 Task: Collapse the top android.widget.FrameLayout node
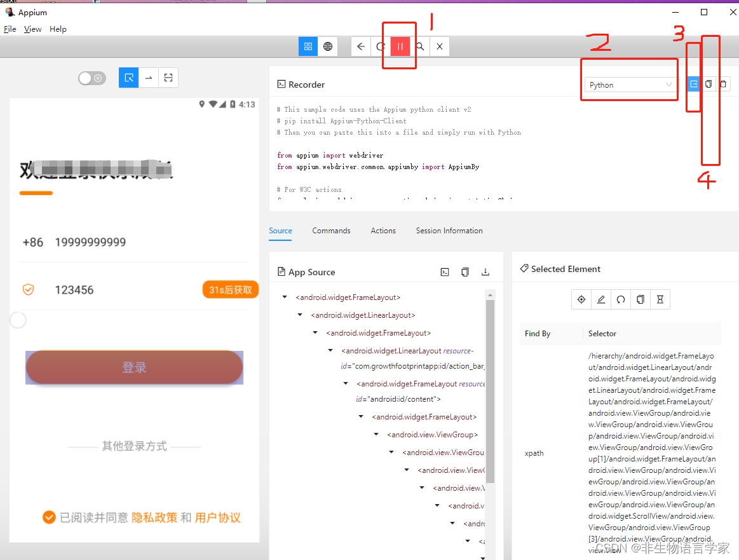coord(285,297)
